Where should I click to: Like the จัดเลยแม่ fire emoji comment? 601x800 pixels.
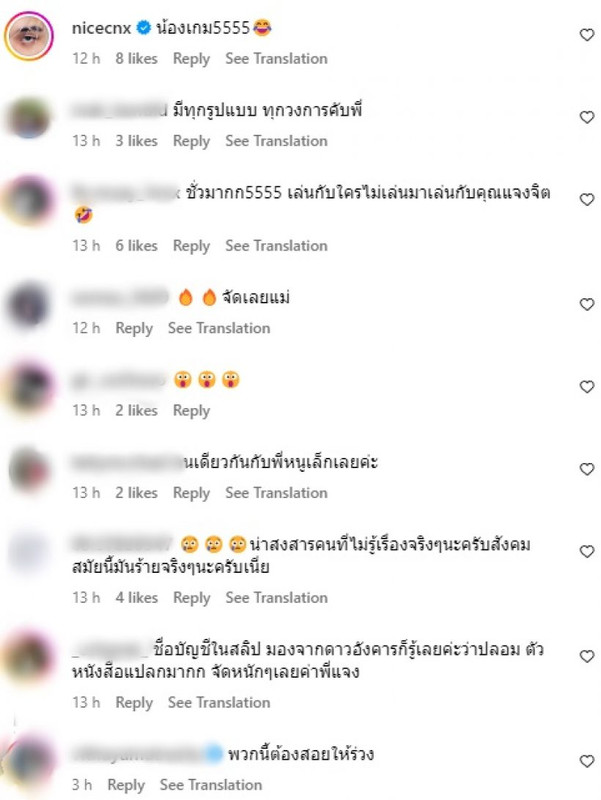(587, 305)
